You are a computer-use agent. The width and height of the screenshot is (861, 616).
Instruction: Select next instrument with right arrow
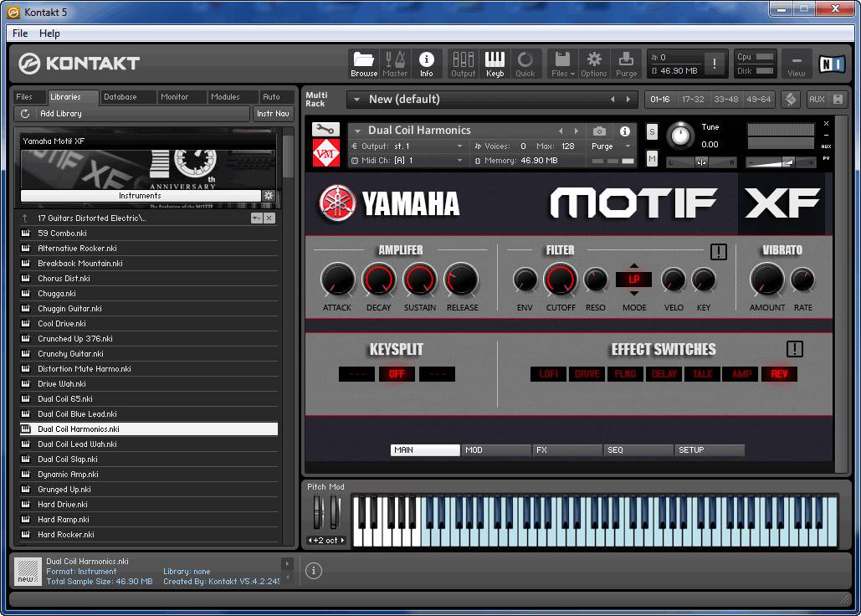pos(576,131)
